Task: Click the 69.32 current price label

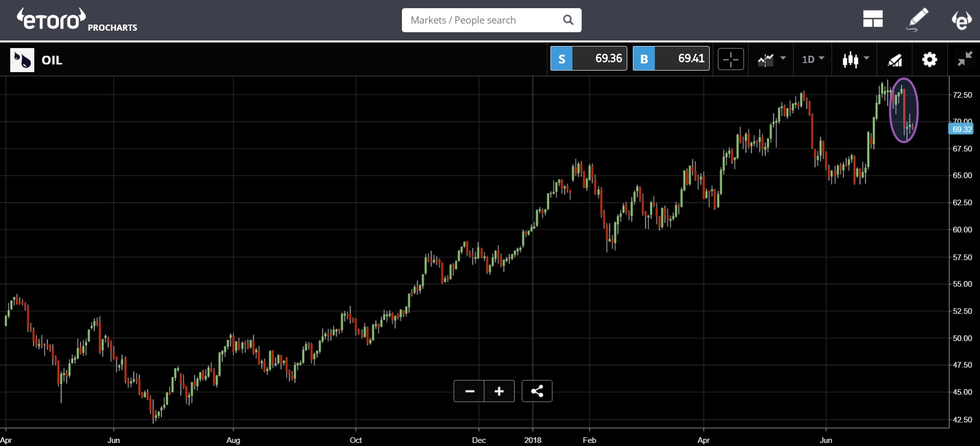Action: coord(961,129)
